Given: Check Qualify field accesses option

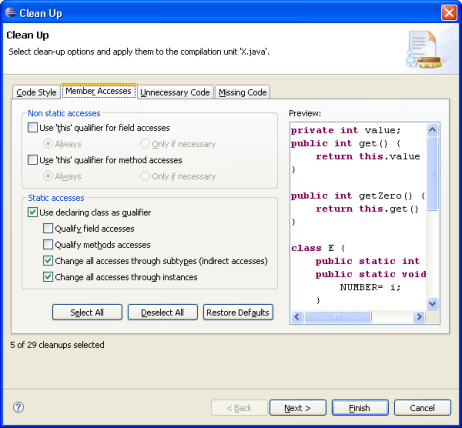Looking at the screenshot, I should point(48,228).
